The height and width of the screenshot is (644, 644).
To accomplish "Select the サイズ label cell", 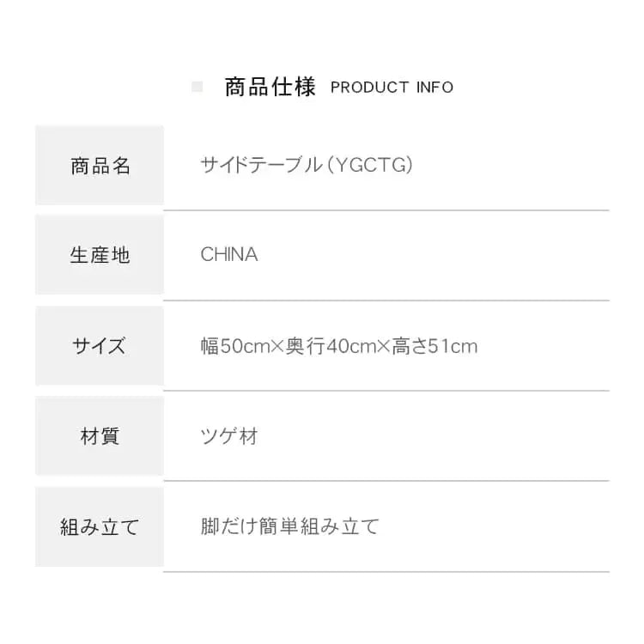I will [x=100, y=346].
